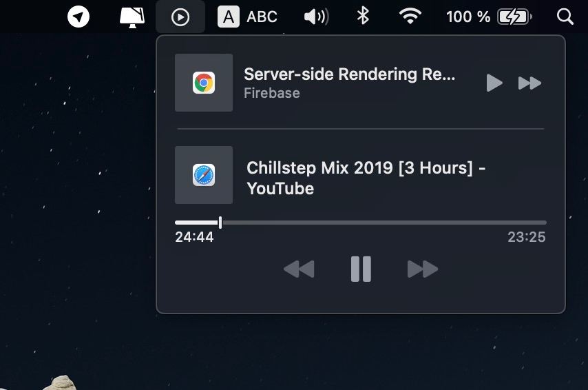This screenshot has width=588, height=390.
Task: Play the Server-side Rendering video
Action: pos(494,83)
